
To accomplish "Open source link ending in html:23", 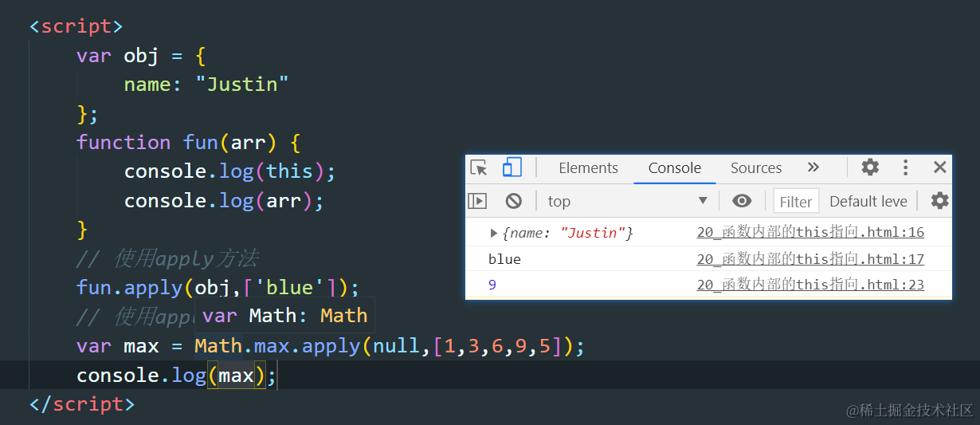I will pyautogui.click(x=810, y=285).
